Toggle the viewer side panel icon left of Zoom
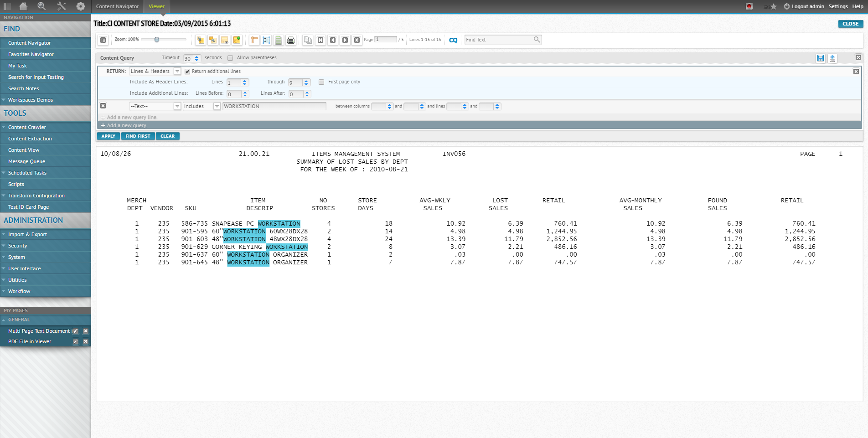Screen dimensions: 868x438 (103, 40)
